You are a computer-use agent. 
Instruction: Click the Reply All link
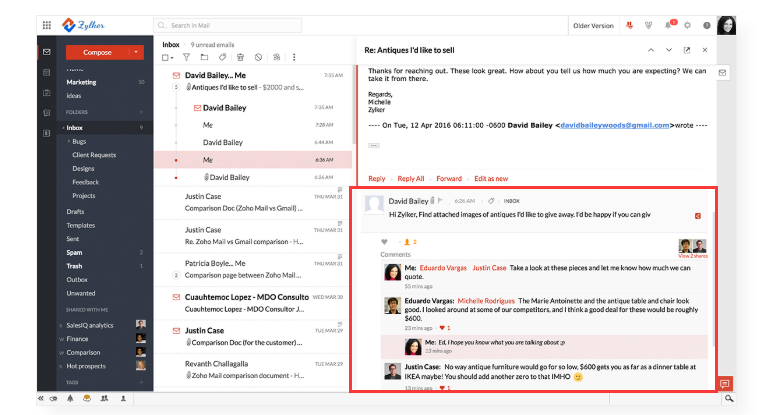[411, 178]
